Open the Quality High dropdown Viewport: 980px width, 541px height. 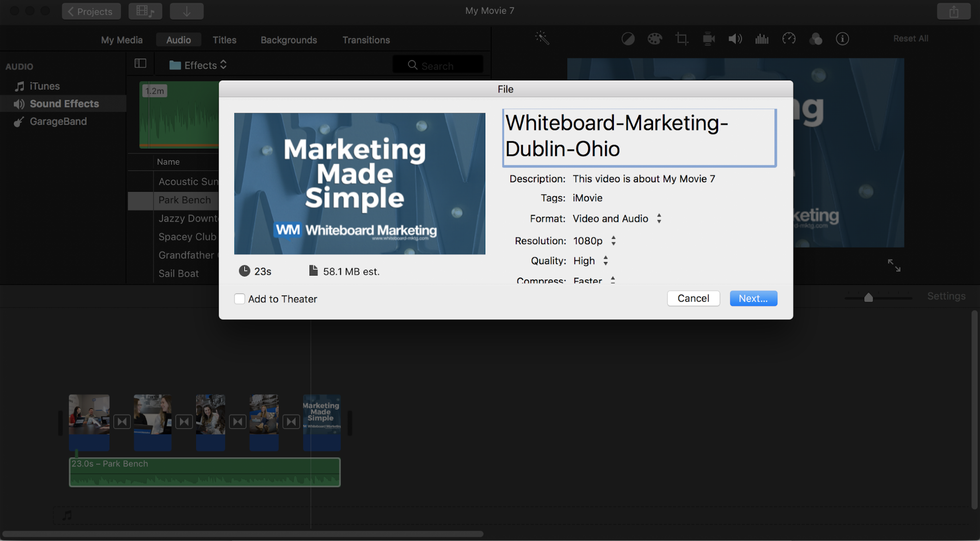pos(591,261)
